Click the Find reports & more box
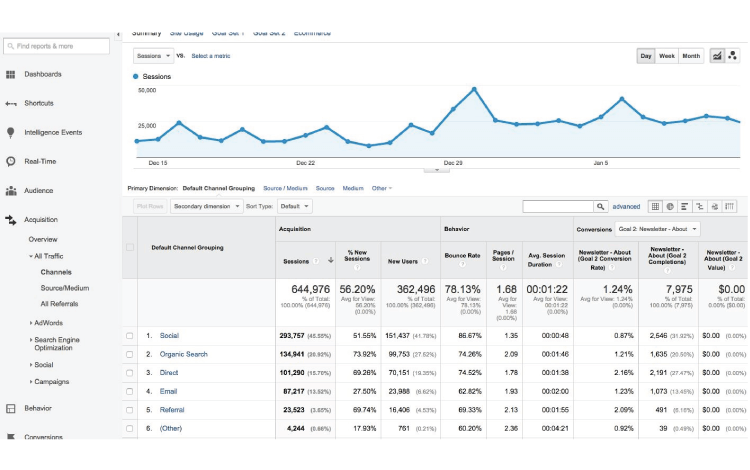The height and width of the screenshot is (470, 750). (x=56, y=46)
